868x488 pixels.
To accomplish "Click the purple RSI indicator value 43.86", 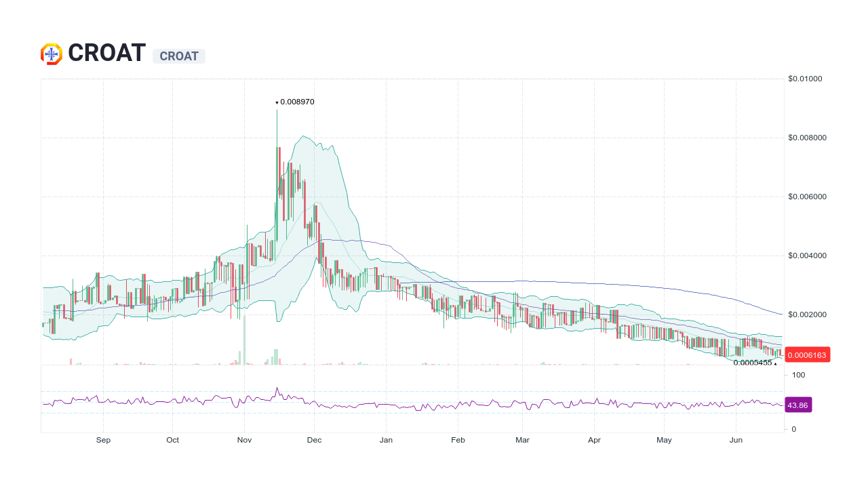I will [797, 405].
